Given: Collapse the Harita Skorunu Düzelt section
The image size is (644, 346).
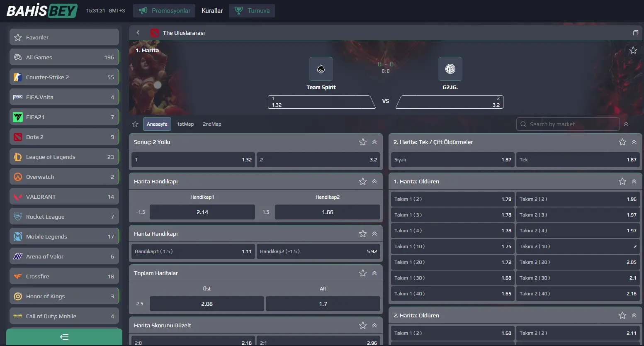Looking at the screenshot, I should point(374,325).
